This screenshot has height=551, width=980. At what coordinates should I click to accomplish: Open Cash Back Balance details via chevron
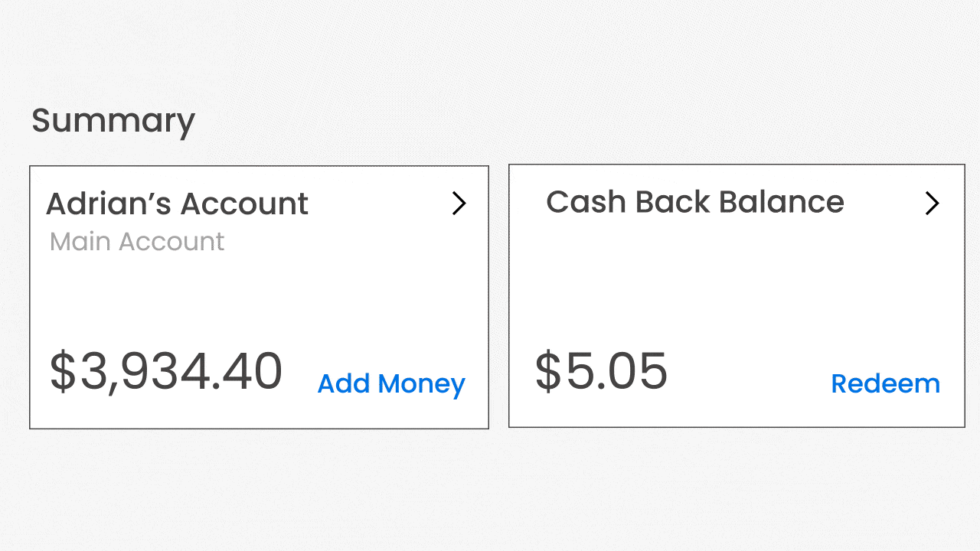tap(932, 203)
